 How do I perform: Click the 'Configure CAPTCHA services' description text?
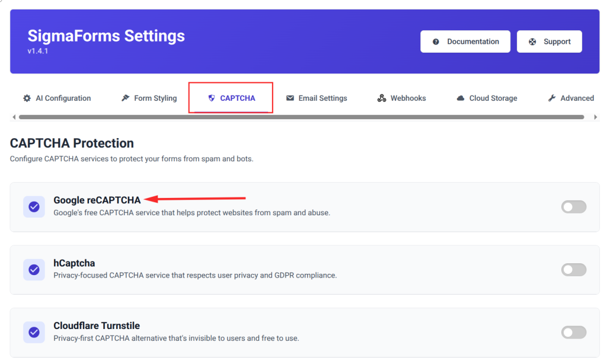[x=132, y=159]
